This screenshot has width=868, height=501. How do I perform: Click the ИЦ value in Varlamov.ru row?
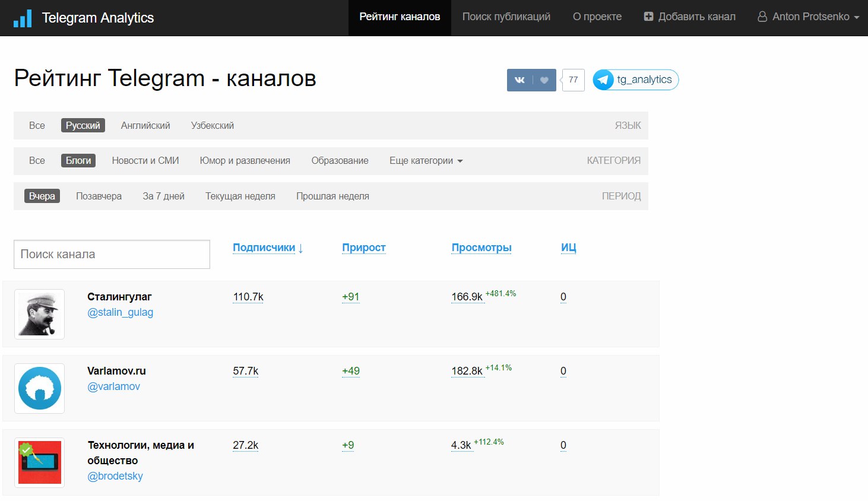563,371
